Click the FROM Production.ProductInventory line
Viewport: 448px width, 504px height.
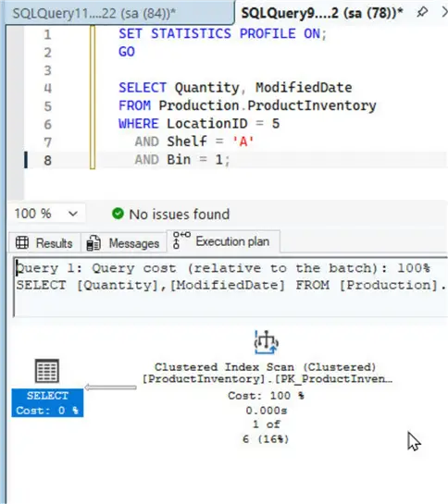[247, 105]
